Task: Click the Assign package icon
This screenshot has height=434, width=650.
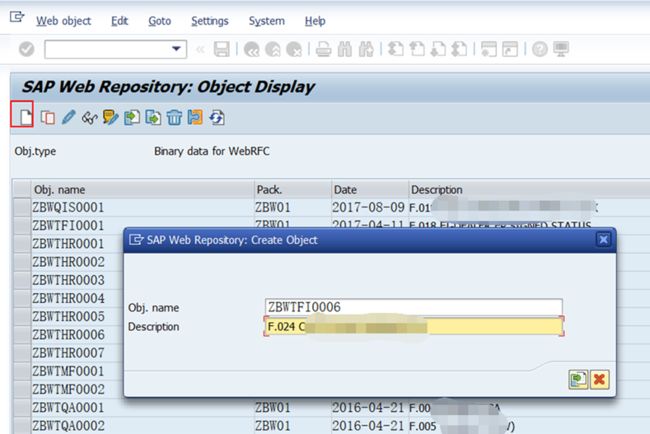Action: 195,117
